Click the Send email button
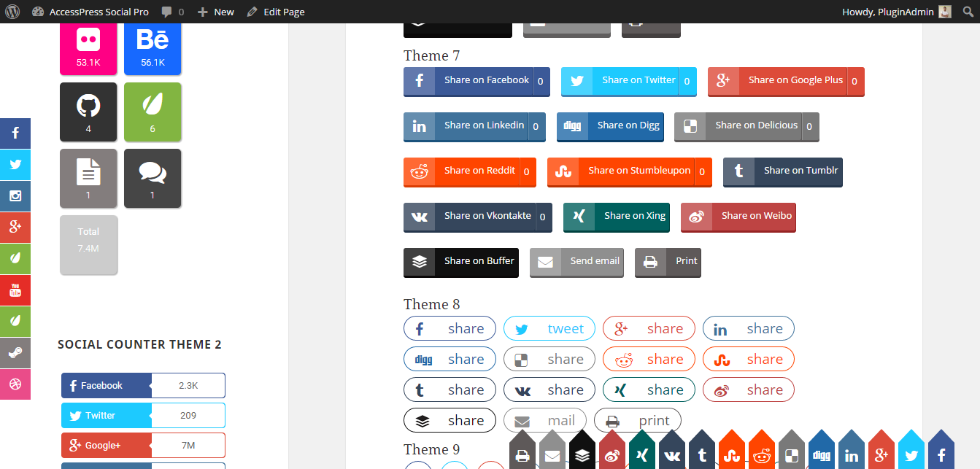Screen dimensions: 980x469 click(x=576, y=262)
